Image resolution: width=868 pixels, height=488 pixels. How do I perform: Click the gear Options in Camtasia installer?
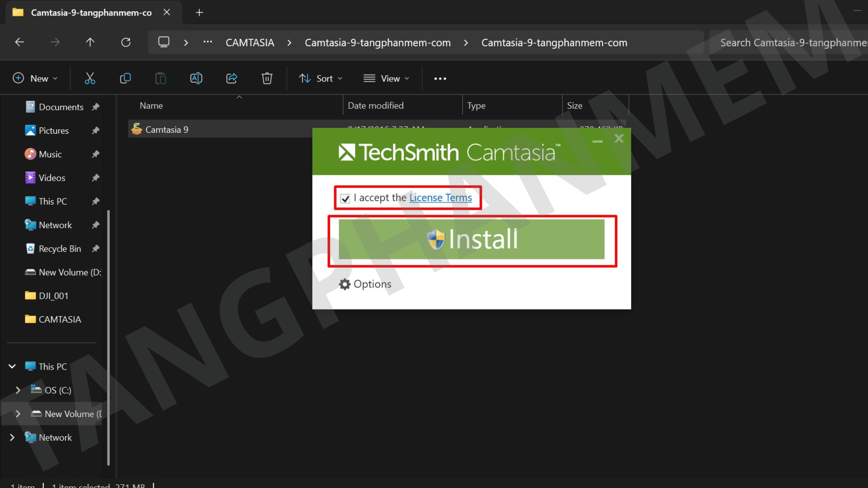(365, 284)
